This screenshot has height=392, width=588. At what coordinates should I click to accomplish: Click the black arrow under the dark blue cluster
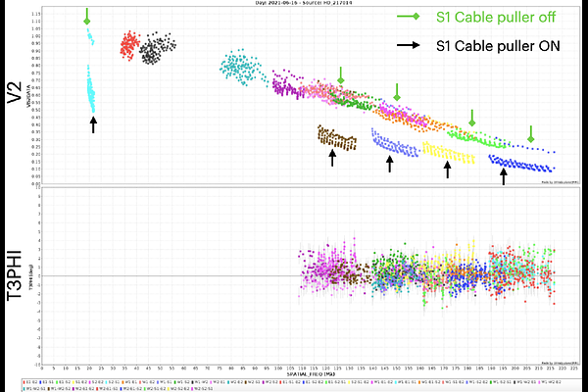504,175
